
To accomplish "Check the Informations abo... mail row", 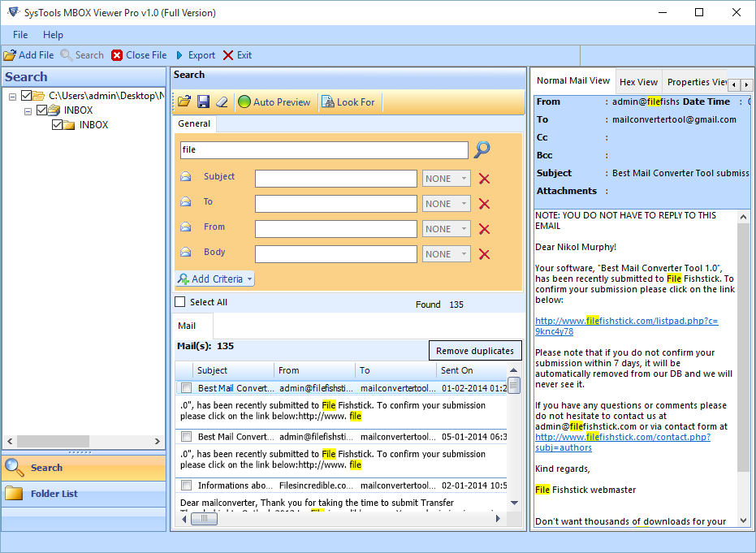I will (187, 485).
